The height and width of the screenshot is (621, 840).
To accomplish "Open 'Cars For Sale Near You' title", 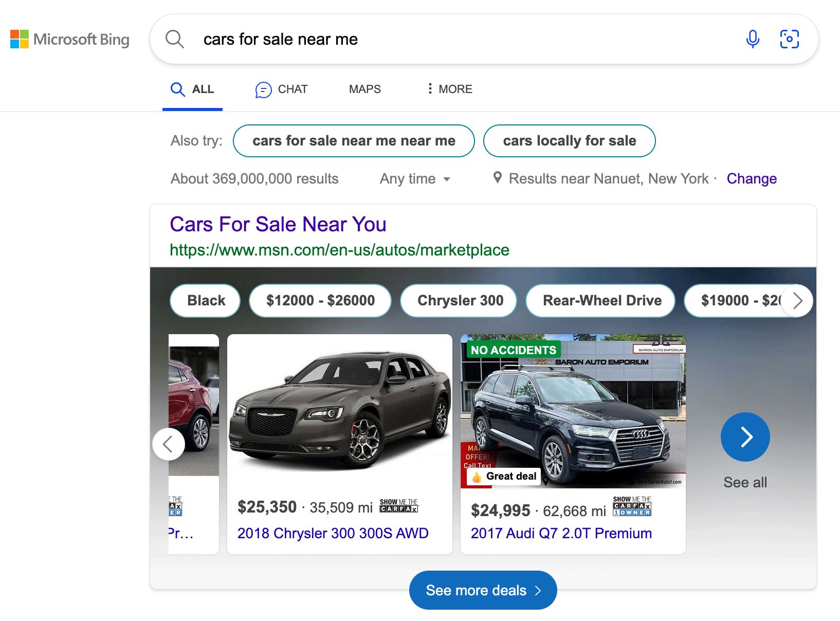I will coord(278,225).
